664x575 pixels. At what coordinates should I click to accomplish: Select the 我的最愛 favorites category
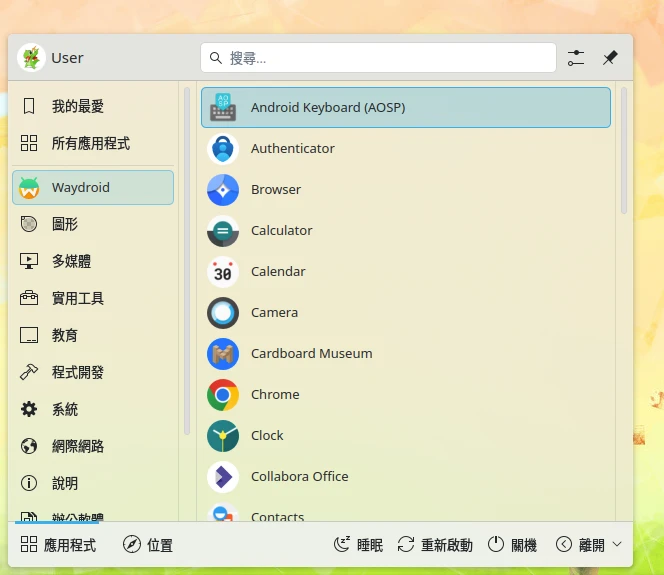tap(93, 106)
